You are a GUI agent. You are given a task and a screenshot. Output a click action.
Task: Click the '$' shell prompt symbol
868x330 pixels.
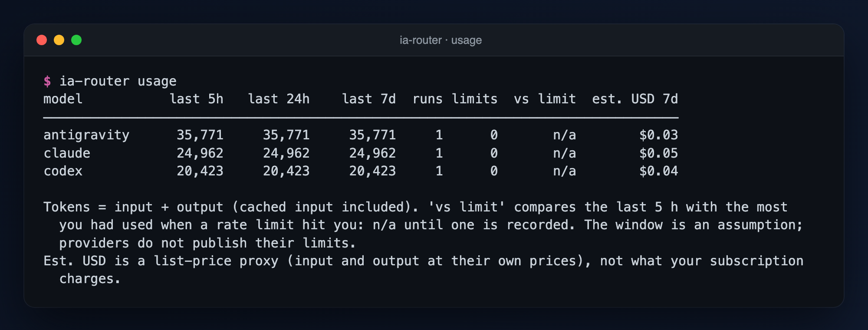[47, 81]
